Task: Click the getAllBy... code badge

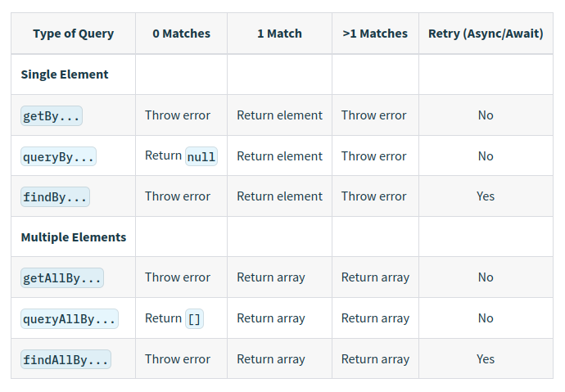Action: click(62, 278)
